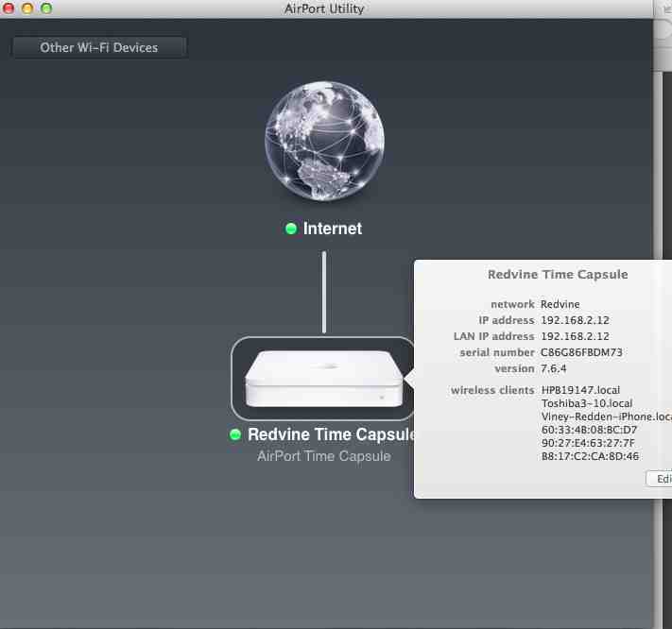Screen dimensions: 672x629
Task: Click the serial number label
Action: tap(497, 352)
